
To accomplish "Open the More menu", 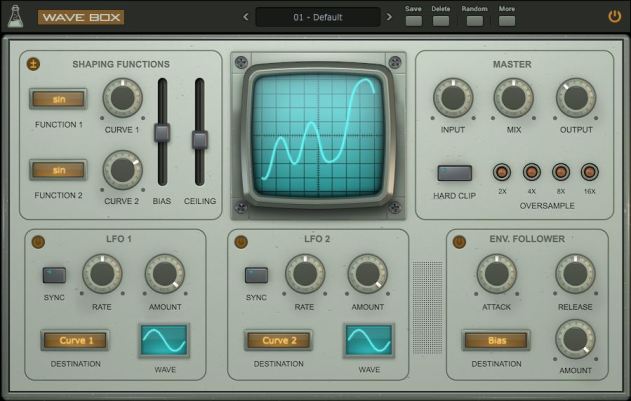I will (x=507, y=20).
